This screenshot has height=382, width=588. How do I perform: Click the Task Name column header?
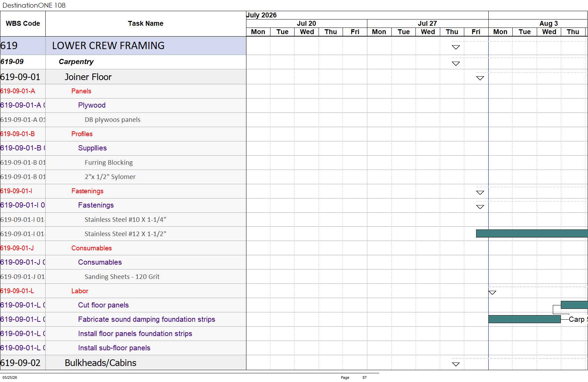point(146,24)
